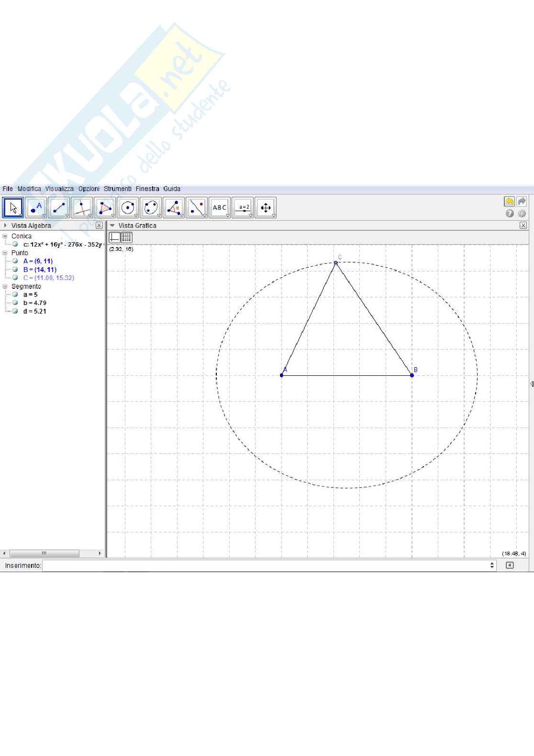Click the Inserimento input field
This screenshot has height=756, width=534.
point(266,565)
